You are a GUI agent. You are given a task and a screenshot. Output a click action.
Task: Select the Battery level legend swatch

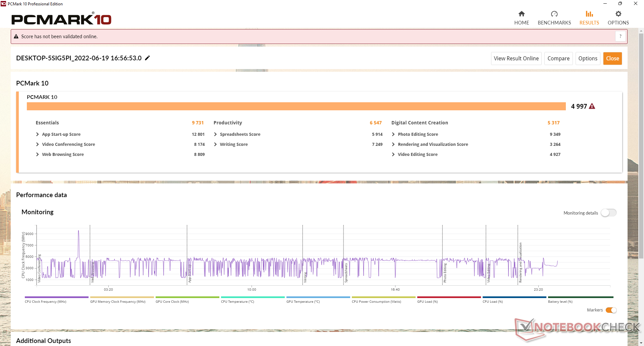tap(581, 297)
